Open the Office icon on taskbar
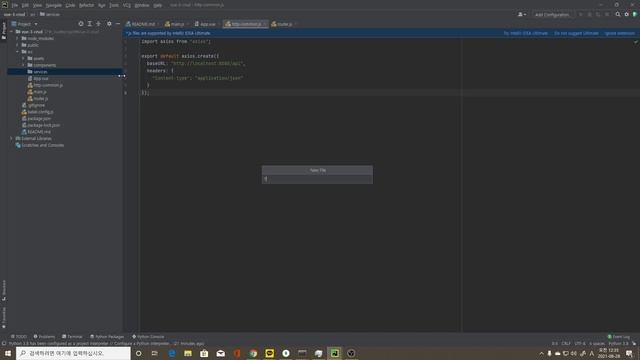Screen dimensions: 640x360 pos(237,353)
